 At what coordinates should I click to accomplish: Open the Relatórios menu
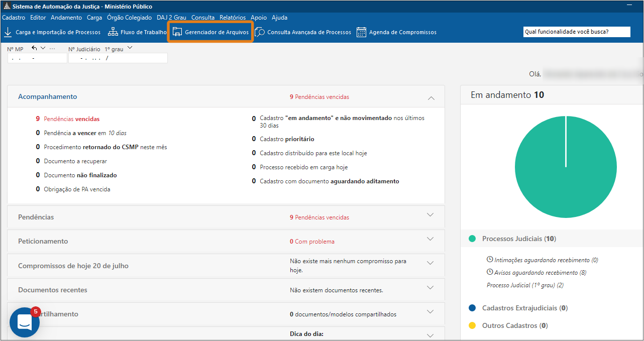click(x=233, y=18)
